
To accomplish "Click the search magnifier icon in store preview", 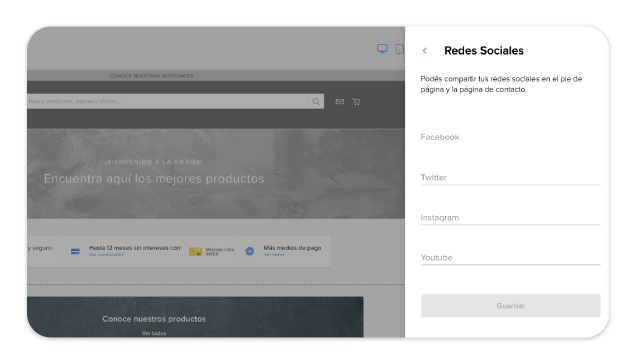I will (x=316, y=101).
